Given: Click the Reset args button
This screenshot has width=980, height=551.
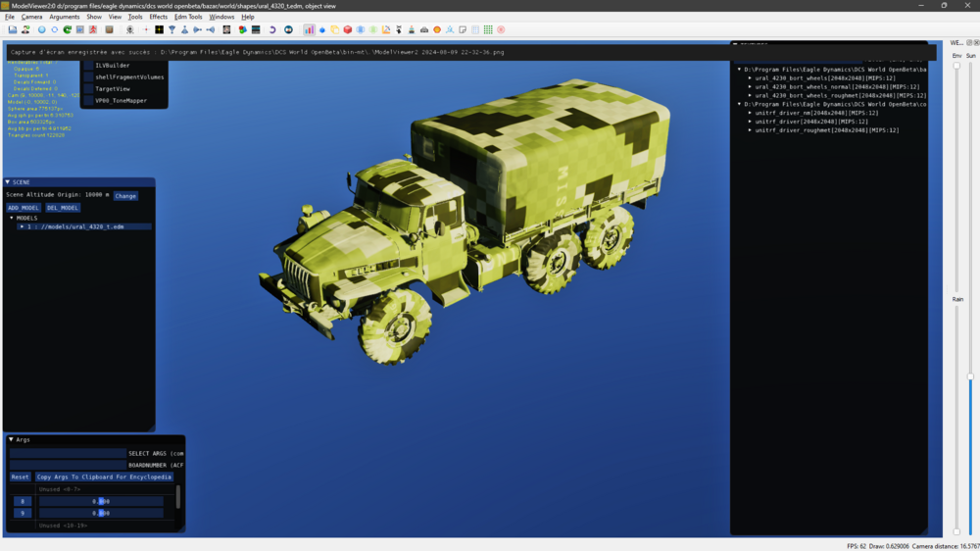Looking at the screenshot, I should pyautogui.click(x=20, y=476).
